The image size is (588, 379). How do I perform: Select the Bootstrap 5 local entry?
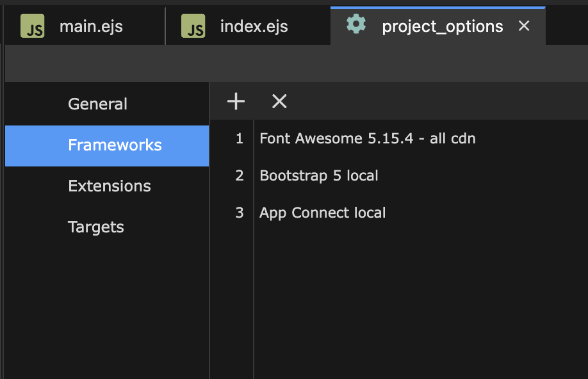point(319,176)
